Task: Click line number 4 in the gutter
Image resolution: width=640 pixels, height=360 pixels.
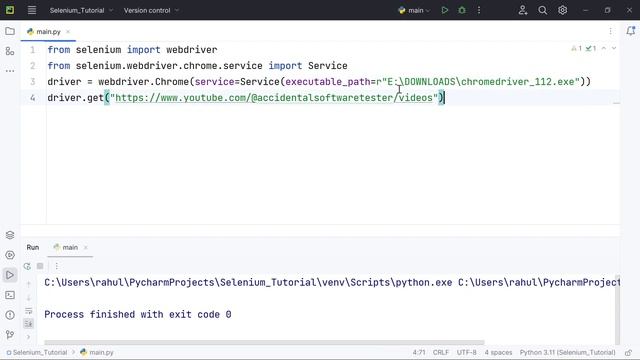Action: (x=33, y=98)
